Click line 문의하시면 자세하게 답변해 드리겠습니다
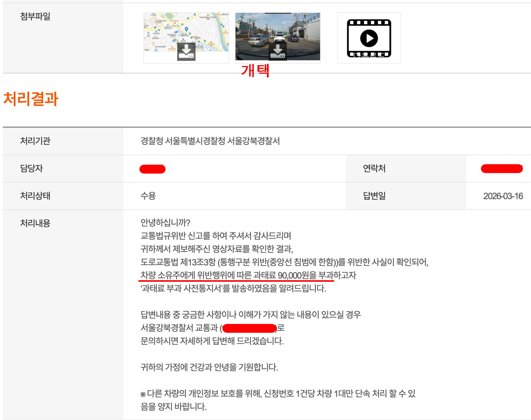Screen dimensions: 531x420 tap(212, 341)
